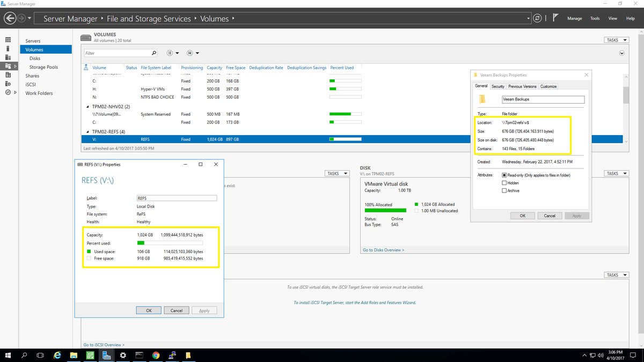Image resolution: width=644 pixels, height=362 pixels.
Task: Open the saved queries disk icon
Action: click(190, 53)
